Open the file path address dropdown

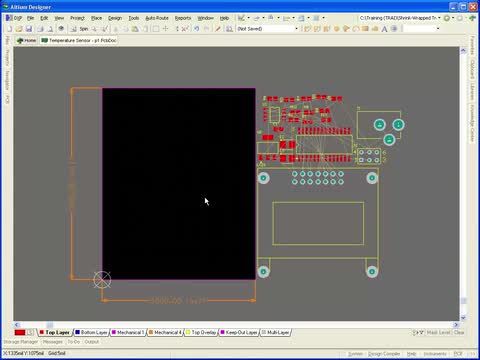[x=439, y=18]
